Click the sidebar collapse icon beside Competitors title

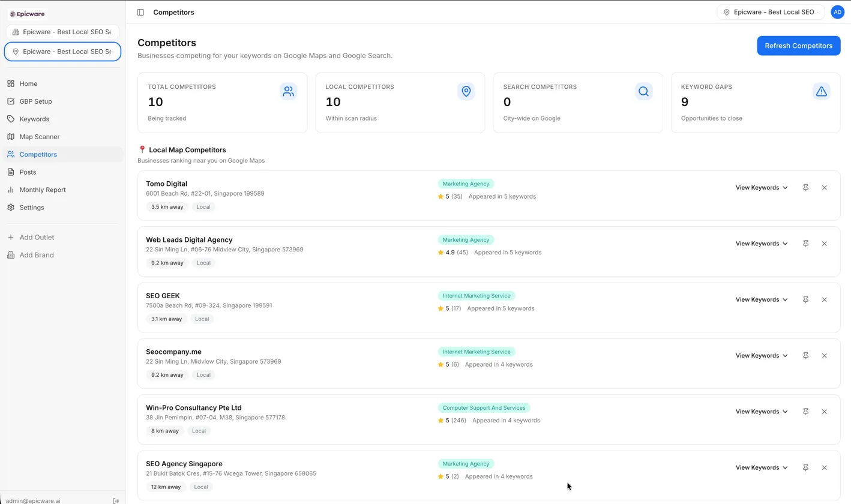(x=140, y=12)
